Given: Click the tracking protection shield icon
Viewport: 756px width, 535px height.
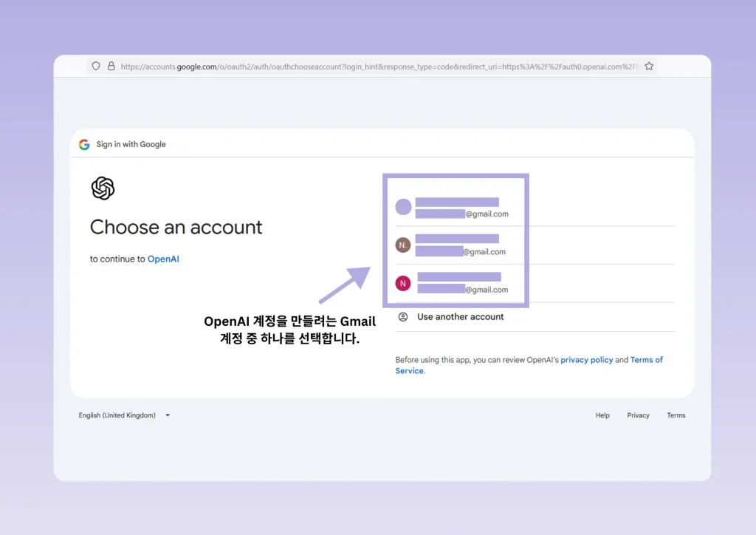Looking at the screenshot, I should coord(96,66).
